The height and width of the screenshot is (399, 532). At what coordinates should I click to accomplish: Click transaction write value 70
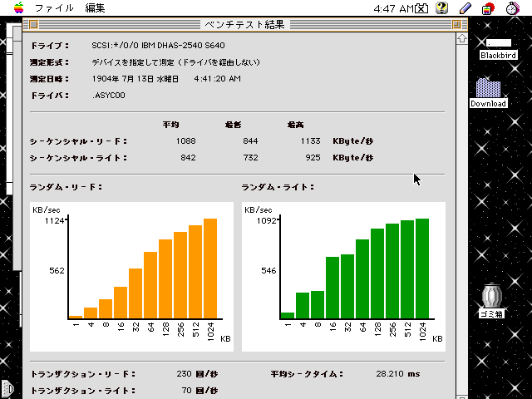pyautogui.click(x=186, y=391)
